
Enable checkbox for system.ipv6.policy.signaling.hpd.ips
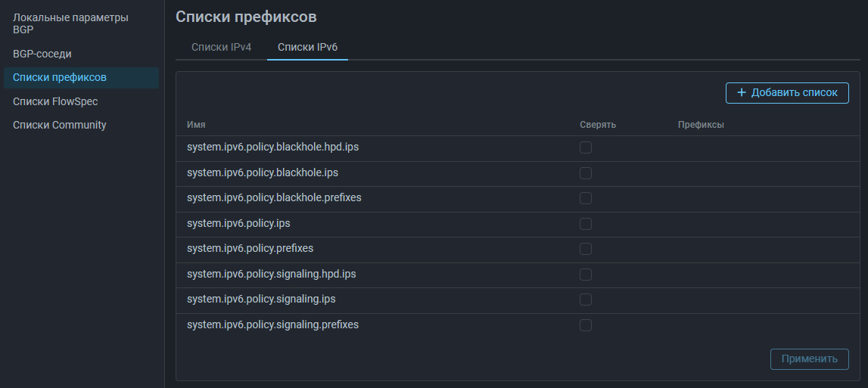pyautogui.click(x=586, y=275)
